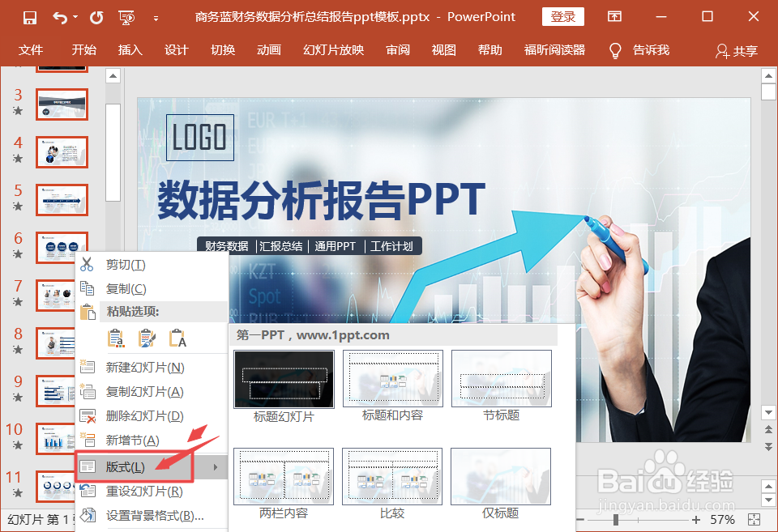Start slideshow from beginning icon
Screen dimensions: 778x532
(126, 19)
